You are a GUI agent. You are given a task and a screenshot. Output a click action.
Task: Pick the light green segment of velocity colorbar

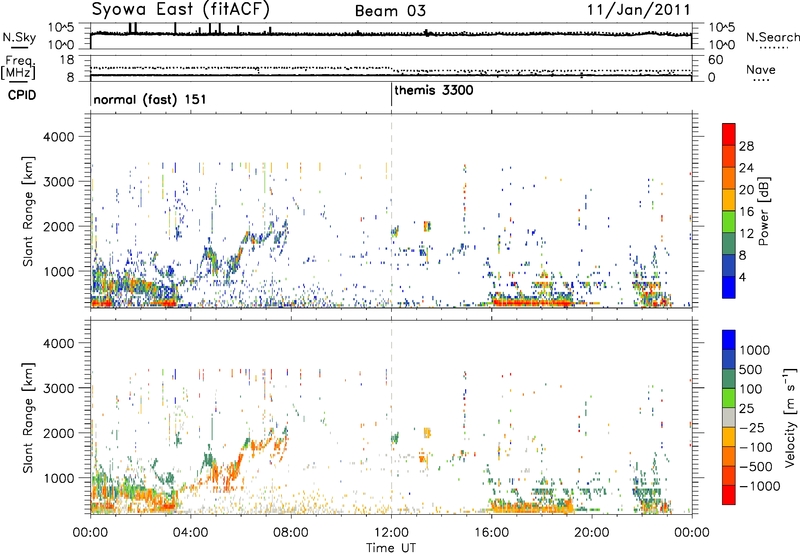pyautogui.click(x=729, y=399)
